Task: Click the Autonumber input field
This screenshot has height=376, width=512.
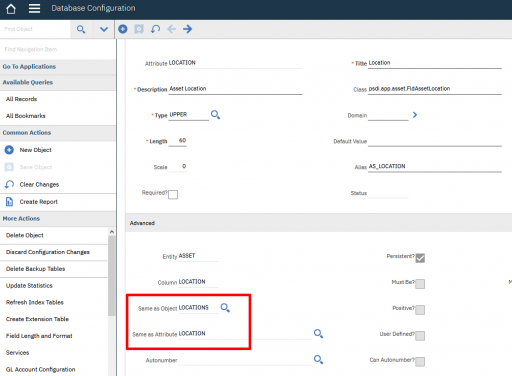Action: point(245,360)
